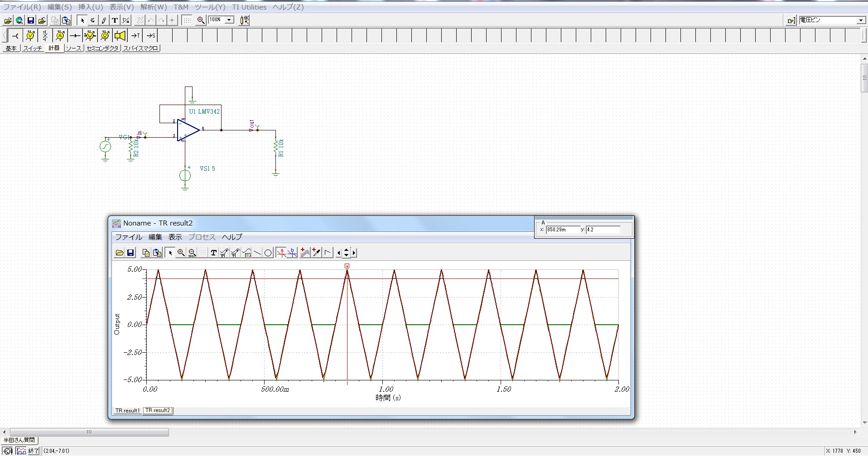Screen dimensions: 868x456
Task: Click the legend flag icon in result toolbar
Action: 328,253
